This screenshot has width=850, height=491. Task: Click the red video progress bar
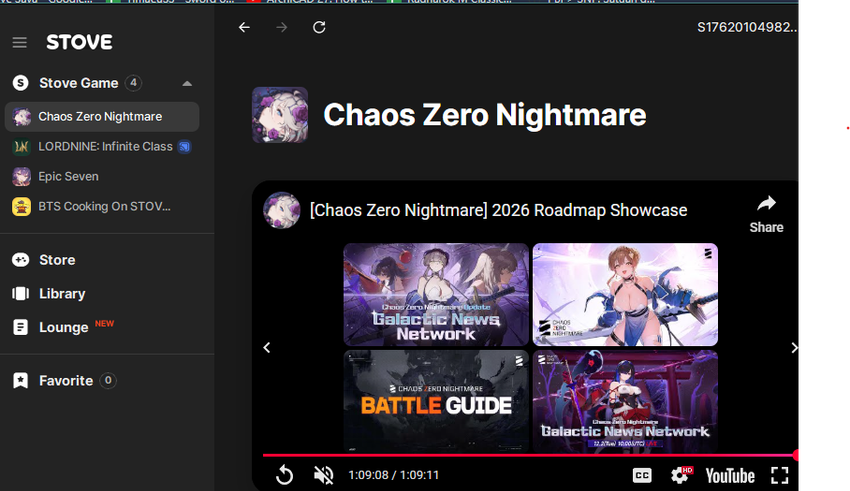[530, 455]
